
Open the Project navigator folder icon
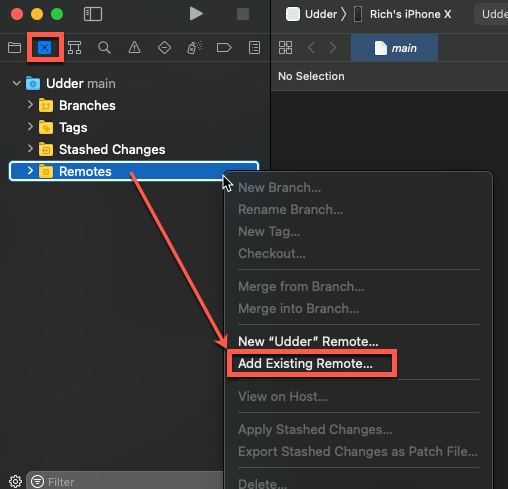[x=14, y=48]
